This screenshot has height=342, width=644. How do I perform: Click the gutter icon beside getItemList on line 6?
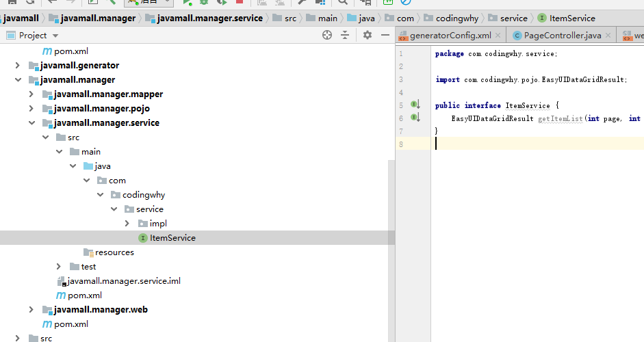coord(415,118)
